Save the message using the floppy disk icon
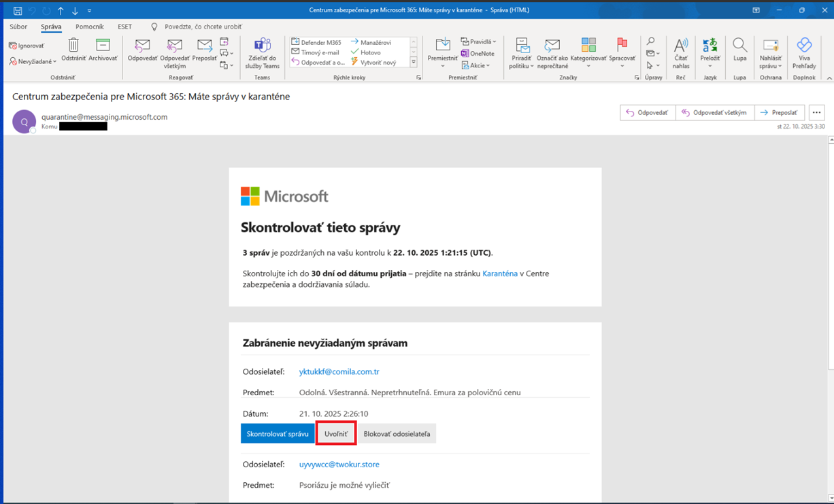 18,11
